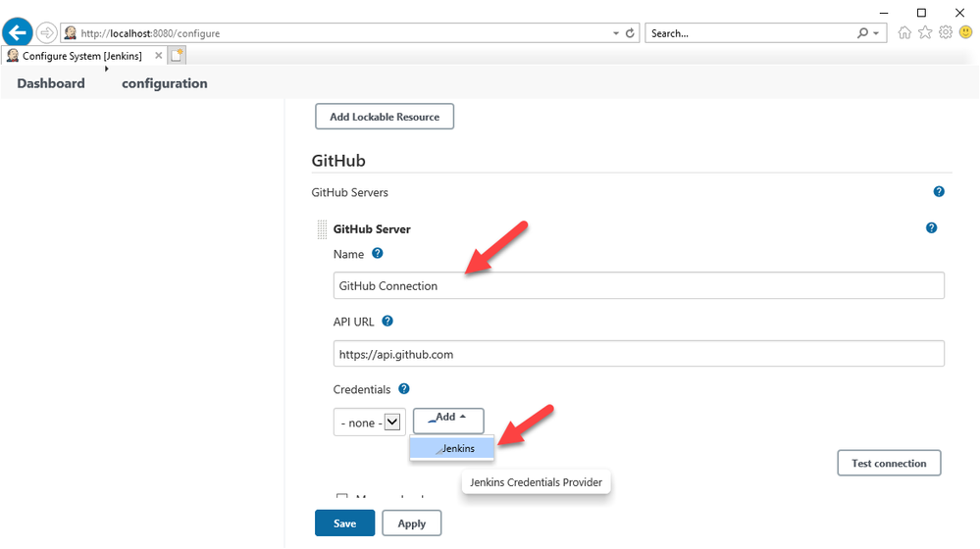Click the refresh icon in the address bar
The width and height of the screenshot is (980, 549).
click(630, 33)
